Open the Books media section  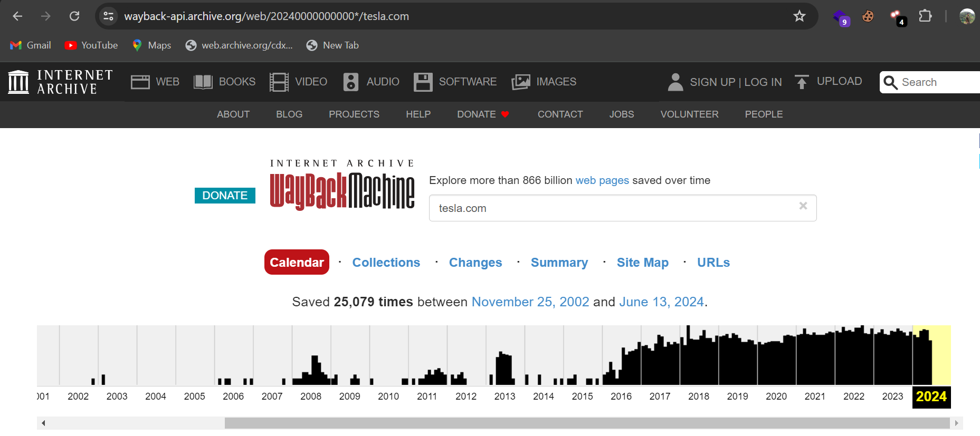224,82
